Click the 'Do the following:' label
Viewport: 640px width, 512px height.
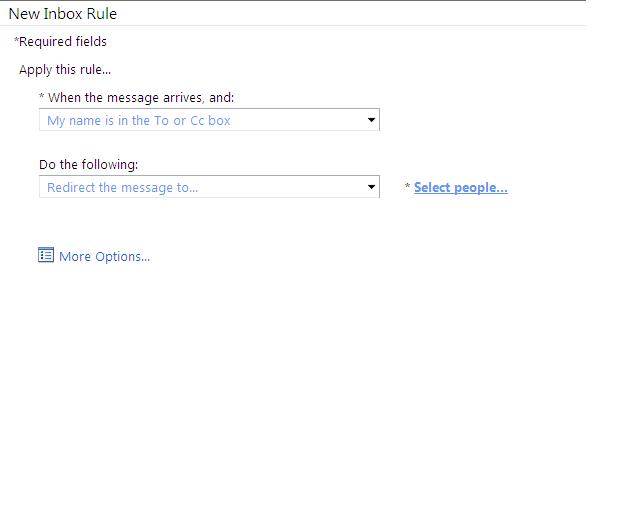[89, 164]
